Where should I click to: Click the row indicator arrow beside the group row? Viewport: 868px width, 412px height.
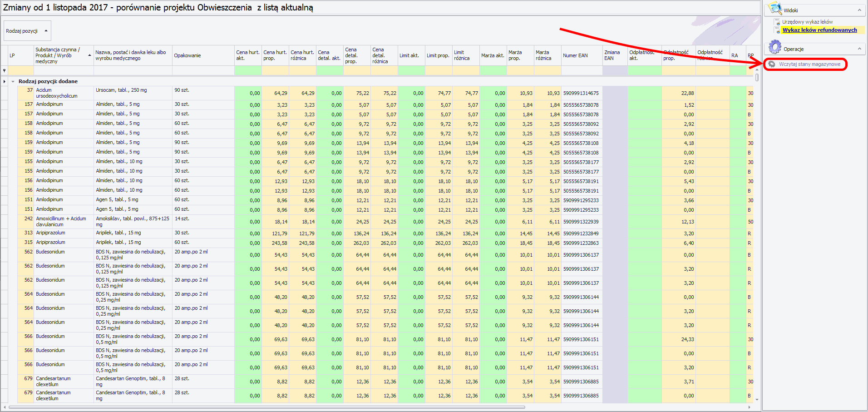[5, 81]
